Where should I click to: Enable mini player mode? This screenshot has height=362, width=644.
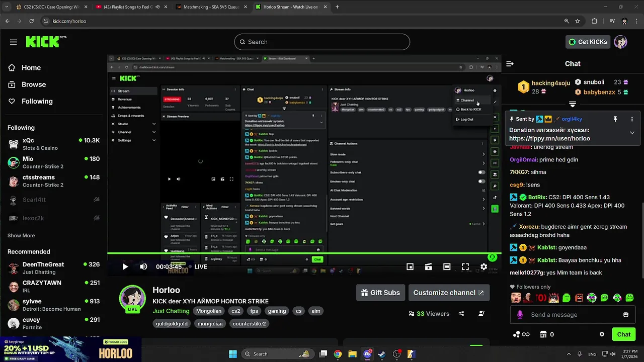[x=410, y=267]
